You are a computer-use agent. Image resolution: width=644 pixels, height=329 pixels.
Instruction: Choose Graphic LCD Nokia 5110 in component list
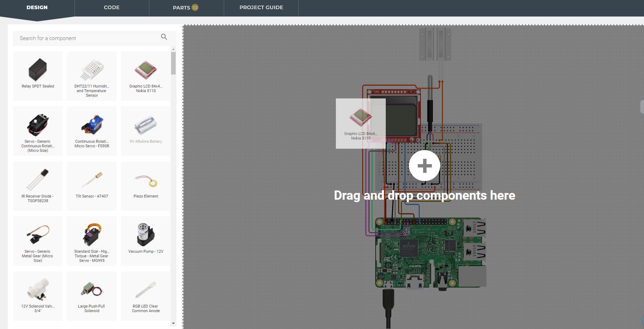(x=145, y=76)
